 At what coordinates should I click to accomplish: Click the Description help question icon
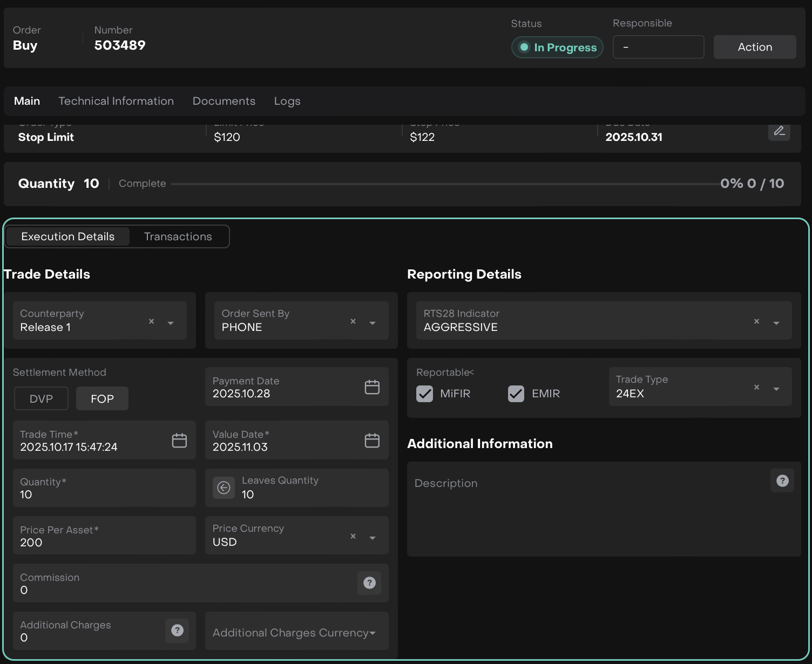pos(782,481)
